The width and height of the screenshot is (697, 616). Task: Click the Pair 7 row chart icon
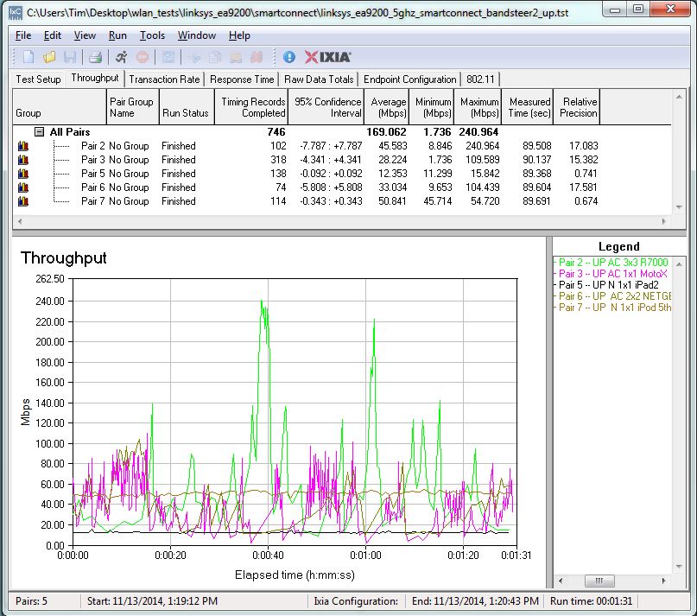coord(23,201)
